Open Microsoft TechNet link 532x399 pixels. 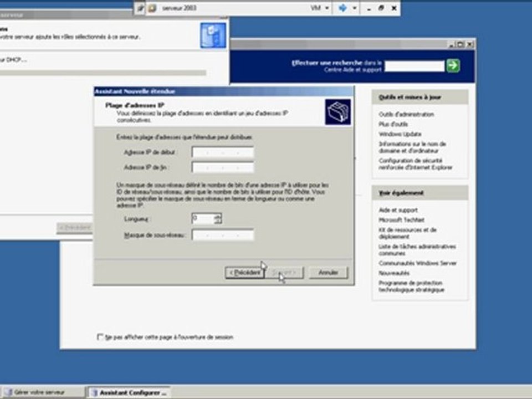(x=401, y=220)
